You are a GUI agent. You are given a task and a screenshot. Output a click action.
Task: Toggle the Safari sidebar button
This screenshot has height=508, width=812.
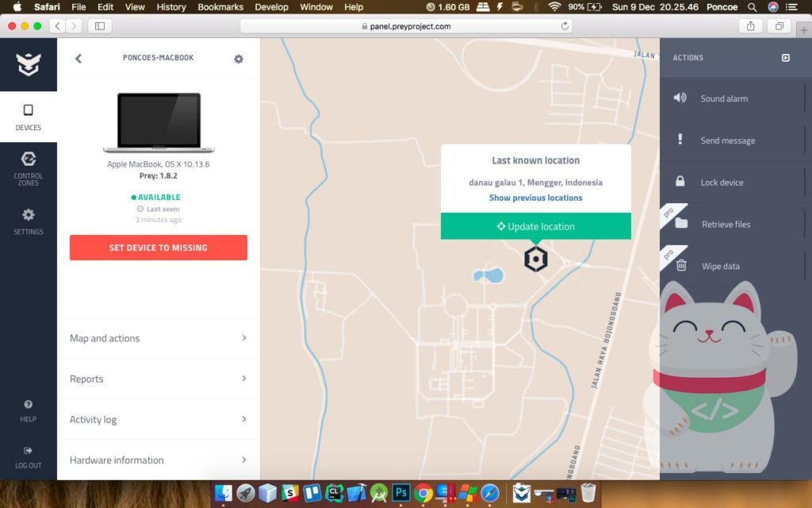coord(100,26)
